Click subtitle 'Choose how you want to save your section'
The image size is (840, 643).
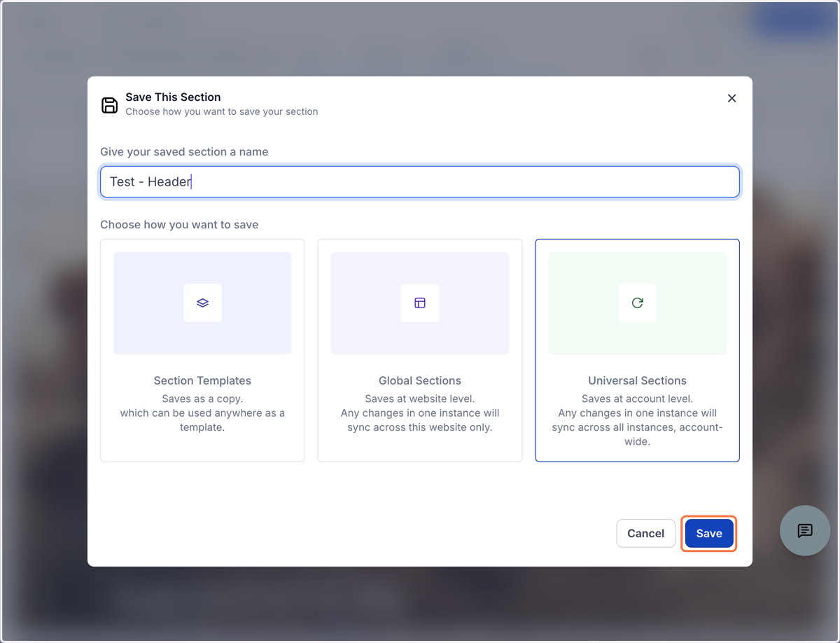coord(222,111)
